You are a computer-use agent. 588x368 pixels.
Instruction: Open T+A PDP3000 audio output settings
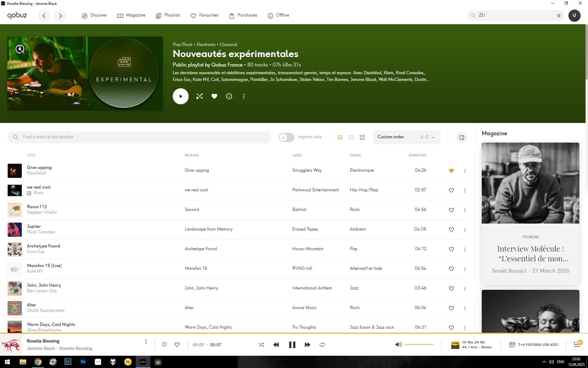tap(534, 345)
